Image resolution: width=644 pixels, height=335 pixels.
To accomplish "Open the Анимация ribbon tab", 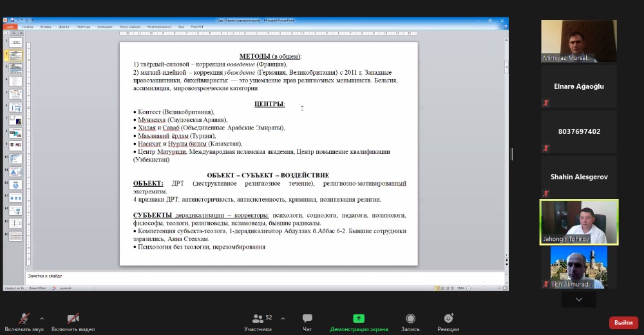I will [105, 26].
